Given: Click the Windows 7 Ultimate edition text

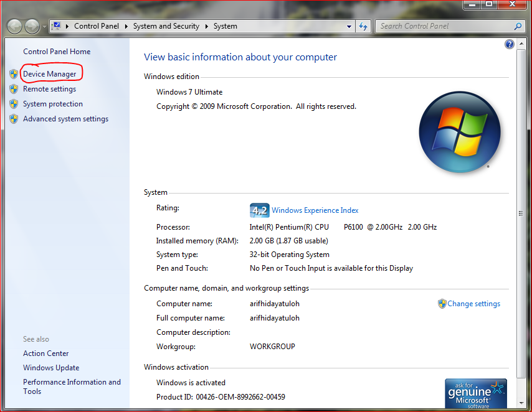Looking at the screenshot, I should coord(189,92).
